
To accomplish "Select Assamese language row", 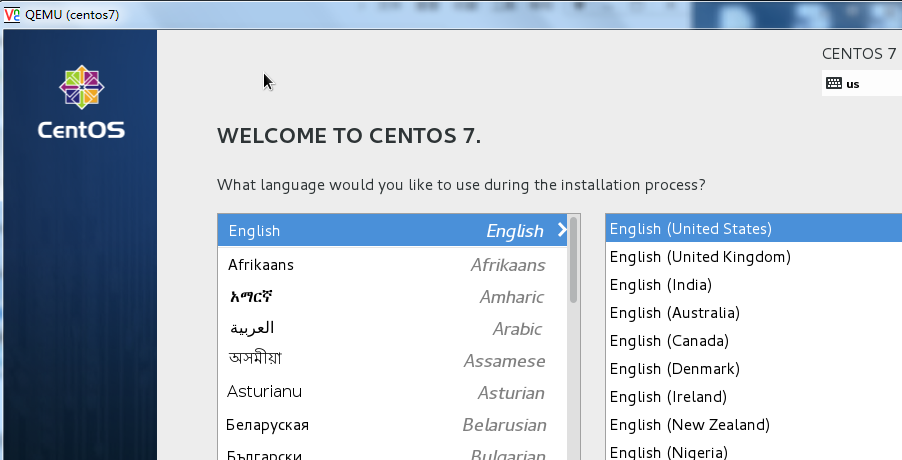I will tap(393, 361).
